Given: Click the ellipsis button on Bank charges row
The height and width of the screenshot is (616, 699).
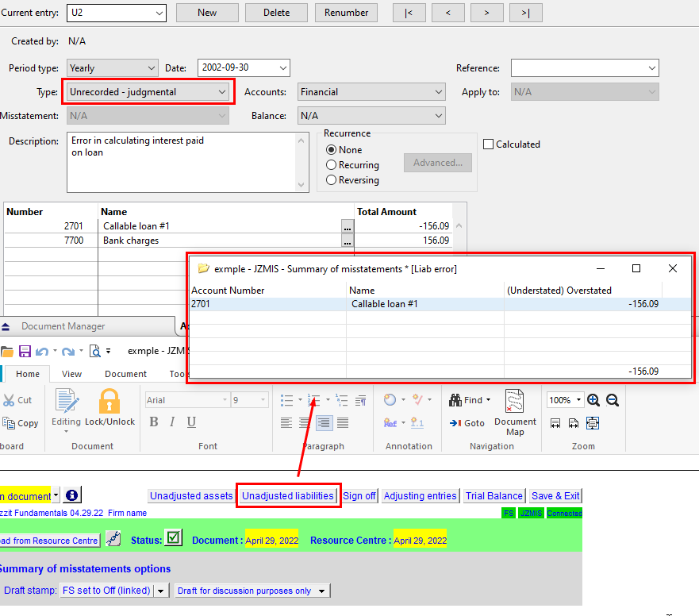Looking at the screenshot, I should (x=348, y=241).
